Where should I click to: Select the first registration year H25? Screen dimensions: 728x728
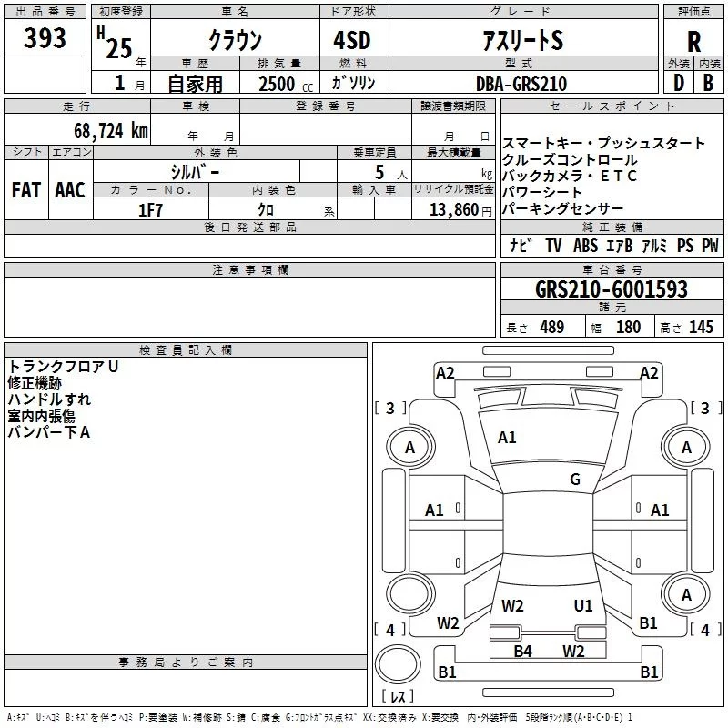pos(116,43)
